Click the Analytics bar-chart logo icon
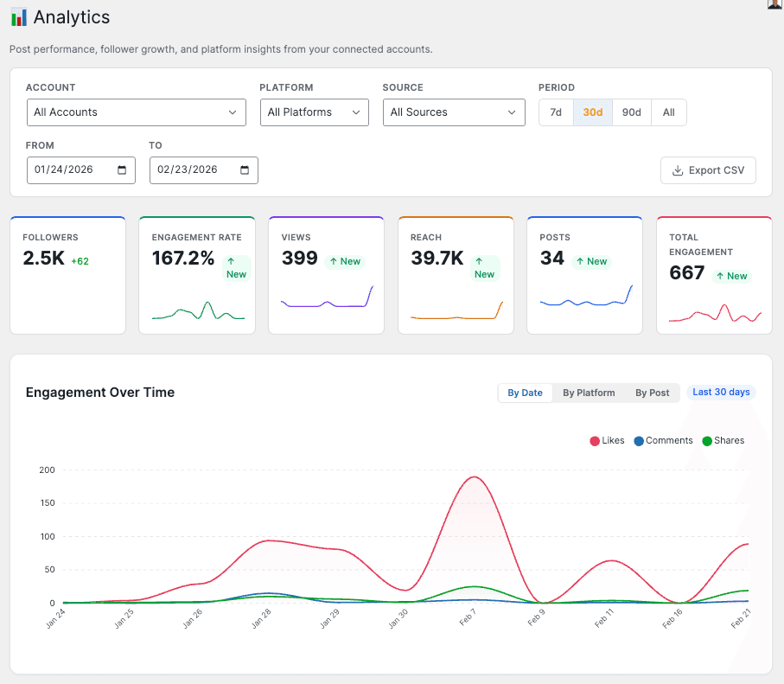 pyautogui.click(x=19, y=16)
